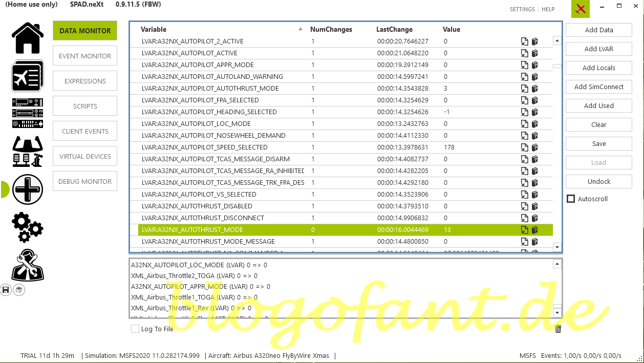Viewport: 644px width, 363px height.
Task: Open the double gears settings icon
Action: [27, 227]
